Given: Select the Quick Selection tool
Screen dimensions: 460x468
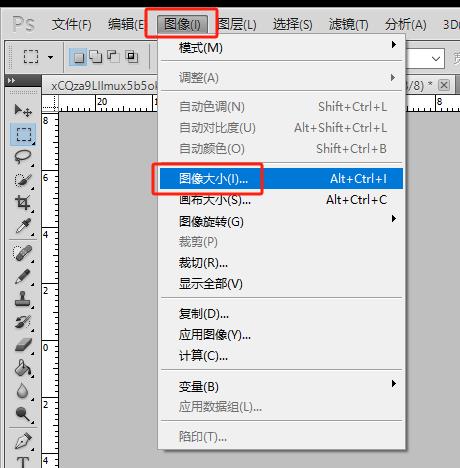Looking at the screenshot, I should coord(23,180).
